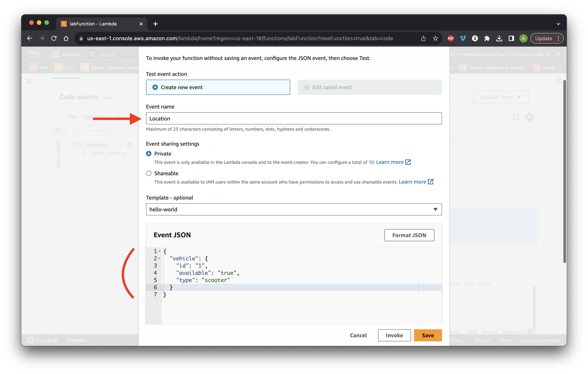Select Create new event option
This screenshot has height=374, width=588.
[x=218, y=87]
